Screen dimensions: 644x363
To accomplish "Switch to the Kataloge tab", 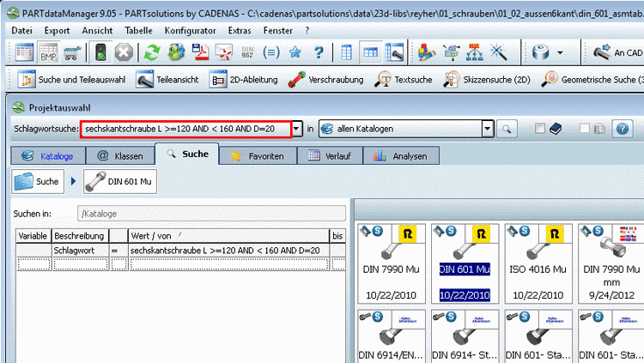I will [48, 156].
